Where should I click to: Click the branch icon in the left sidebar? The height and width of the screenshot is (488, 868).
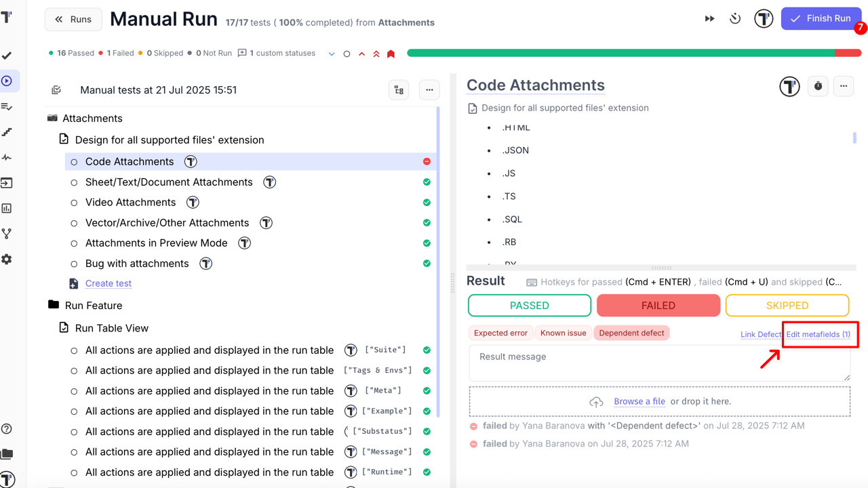click(x=7, y=234)
